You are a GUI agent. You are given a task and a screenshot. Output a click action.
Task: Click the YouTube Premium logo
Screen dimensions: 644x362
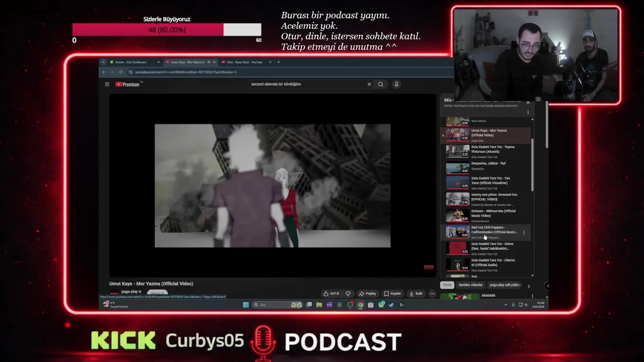pos(128,84)
